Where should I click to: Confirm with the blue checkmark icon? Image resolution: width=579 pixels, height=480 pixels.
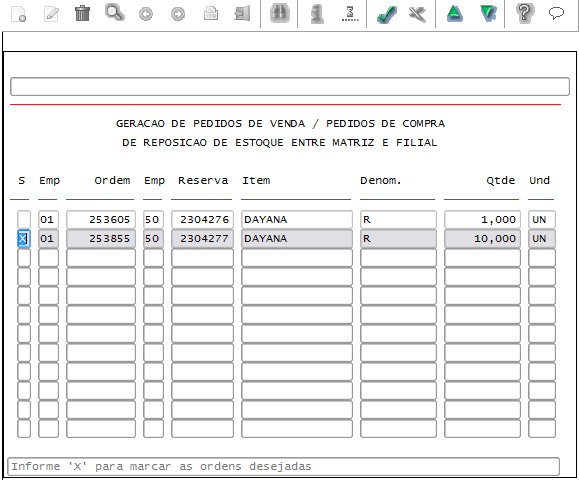[x=387, y=15]
